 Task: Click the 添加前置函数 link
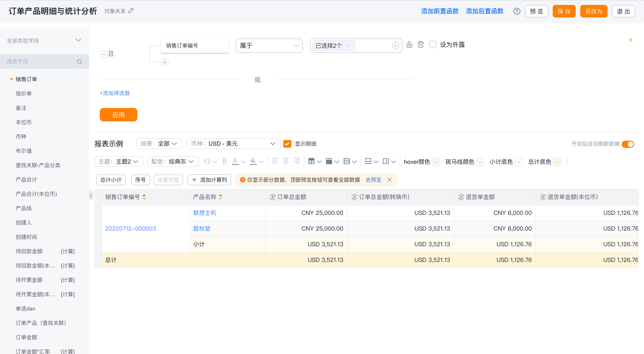click(x=440, y=11)
